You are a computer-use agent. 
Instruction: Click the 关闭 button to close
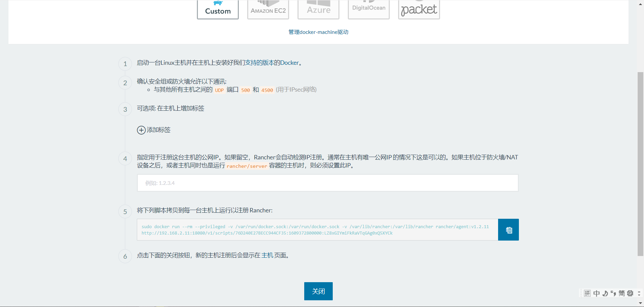318,291
